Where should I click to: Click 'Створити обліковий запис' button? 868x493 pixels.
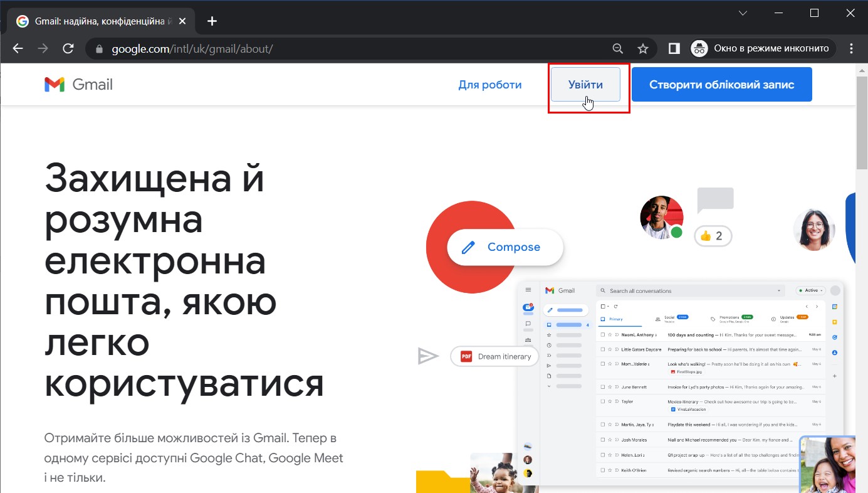pos(722,85)
